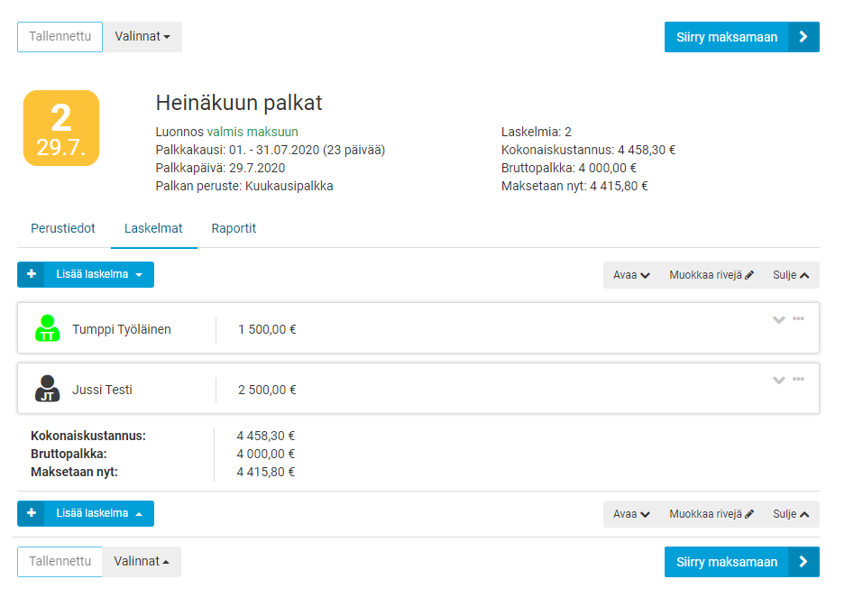
Task: Open upper Lisää laskelma dropdown
Action: pos(99,274)
